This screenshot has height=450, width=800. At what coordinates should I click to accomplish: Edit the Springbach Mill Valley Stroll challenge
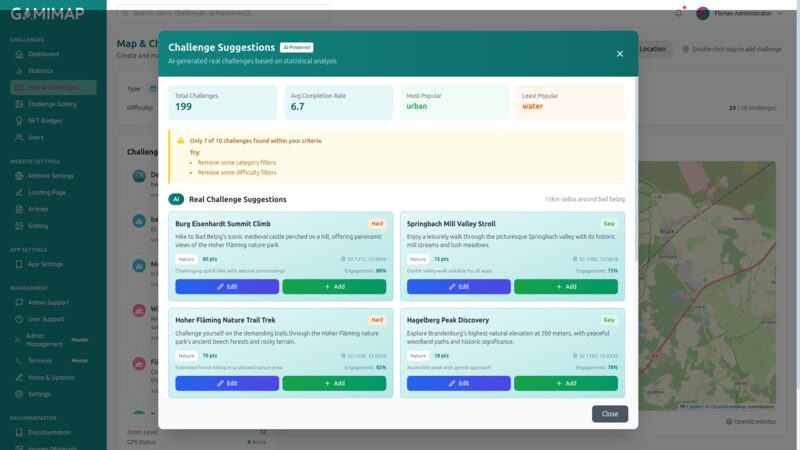(x=458, y=286)
